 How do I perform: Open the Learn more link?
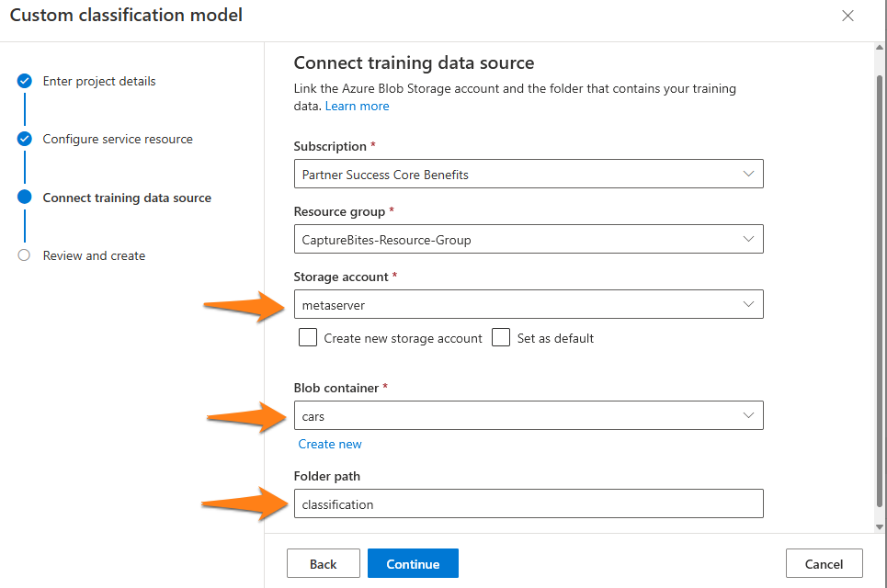(x=357, y=107)
